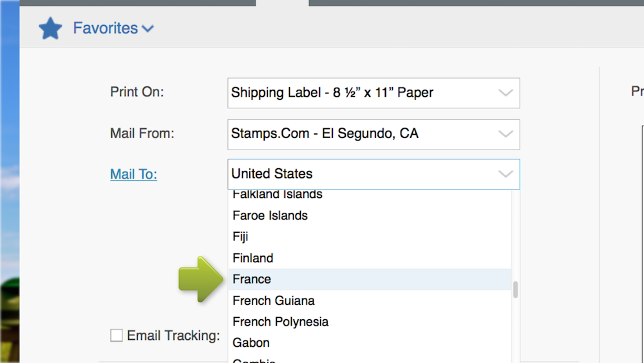This screenshot has width=644, height=363.
Task: Pick Gabon from the country list
Action: coord(251,342)
